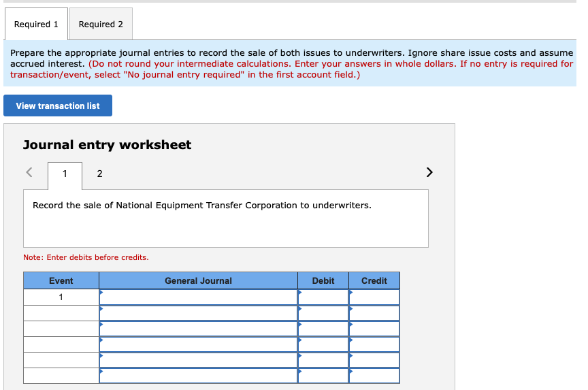Open General Journal account field in second row
Viewport: 588px width, 390px height.
tap(198, 313)
